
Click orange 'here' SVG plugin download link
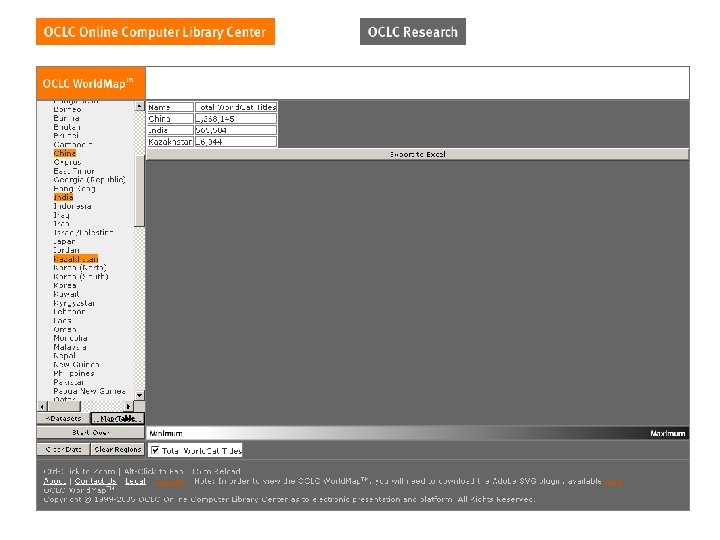pos(613,482)
